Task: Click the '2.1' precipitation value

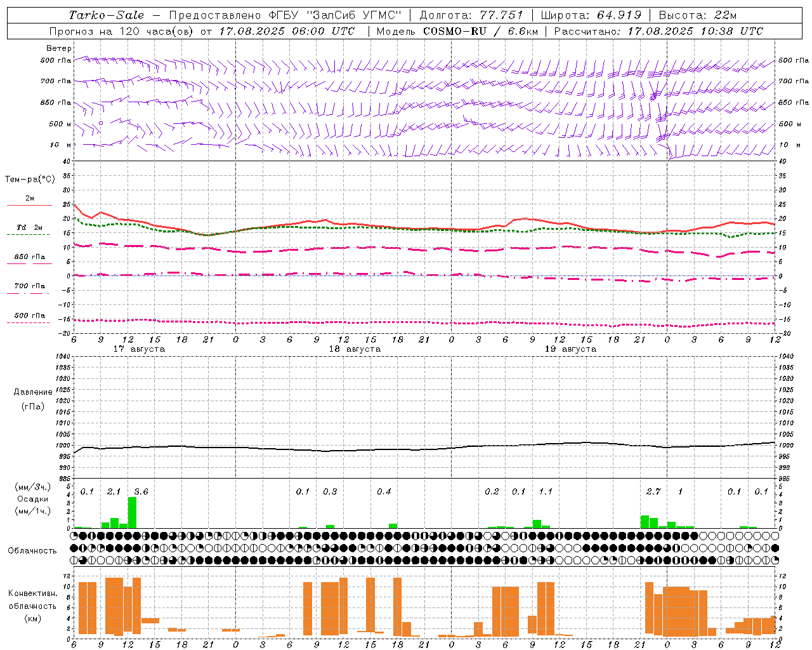Action: pos(114,492)
